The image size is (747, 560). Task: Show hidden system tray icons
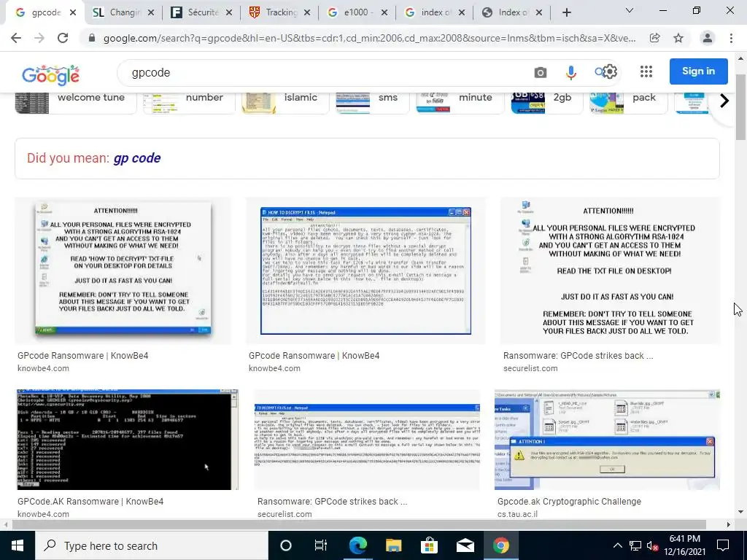617,545
